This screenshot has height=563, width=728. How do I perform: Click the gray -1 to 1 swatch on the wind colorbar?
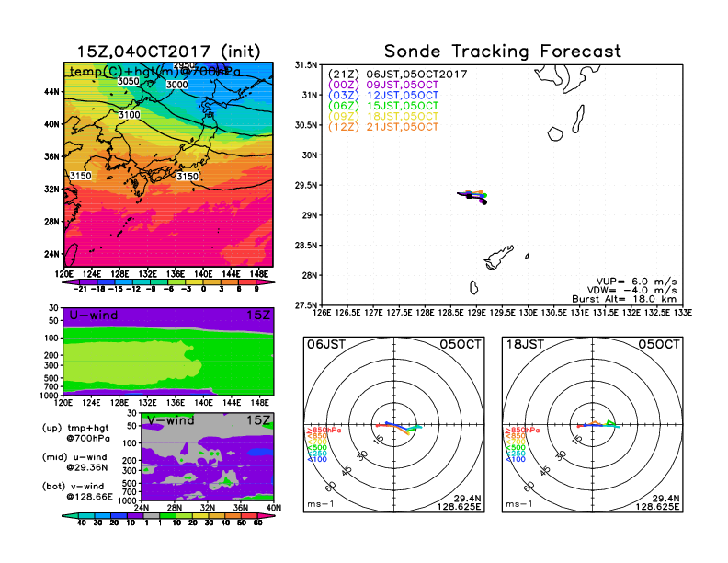pos(152,516)
